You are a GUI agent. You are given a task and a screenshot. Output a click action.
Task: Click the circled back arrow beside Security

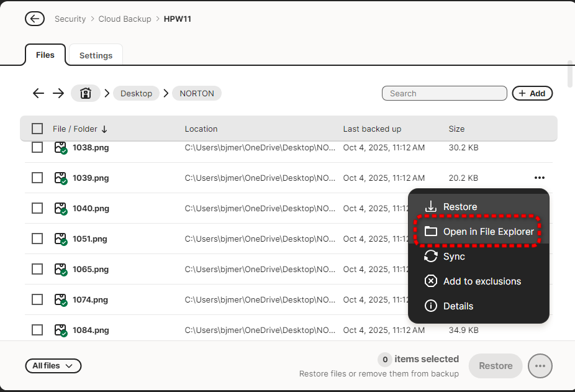[35, 19]
